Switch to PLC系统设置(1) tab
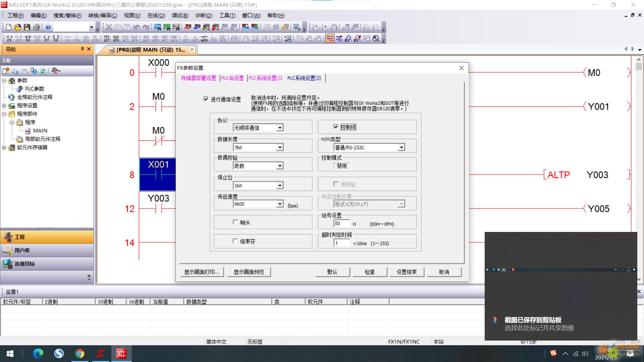This screenshot has width=644, height=362. [266, 78]
